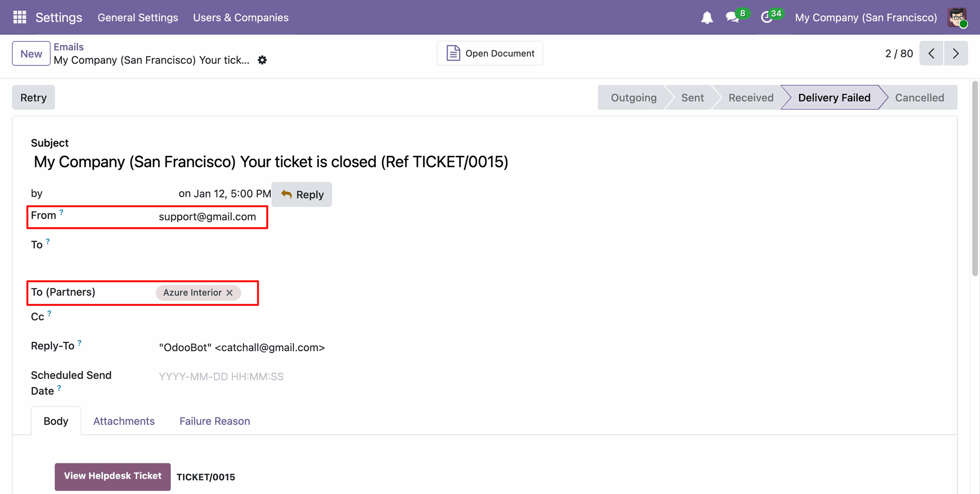The width and height of the screenshot is (980, 494).
Task: Remove the Azure Interior partner tag
Action: click(x=230, y=293)
